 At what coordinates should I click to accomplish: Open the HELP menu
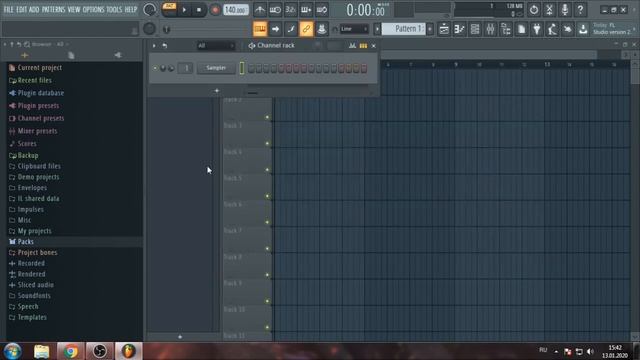[x=131, y=9]
